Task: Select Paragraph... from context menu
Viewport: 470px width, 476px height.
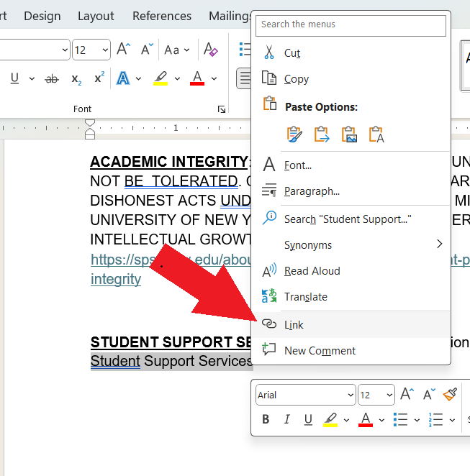Action: pos(351,191)
